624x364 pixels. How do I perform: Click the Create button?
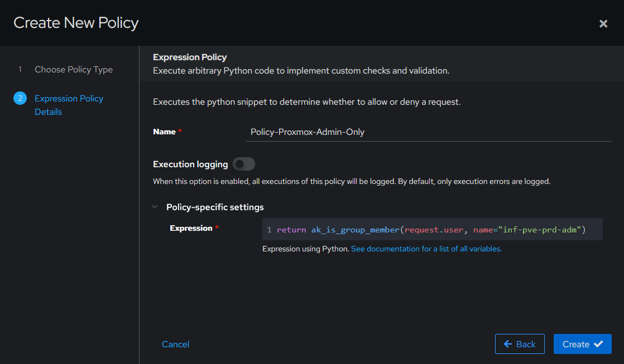[582, 344]
